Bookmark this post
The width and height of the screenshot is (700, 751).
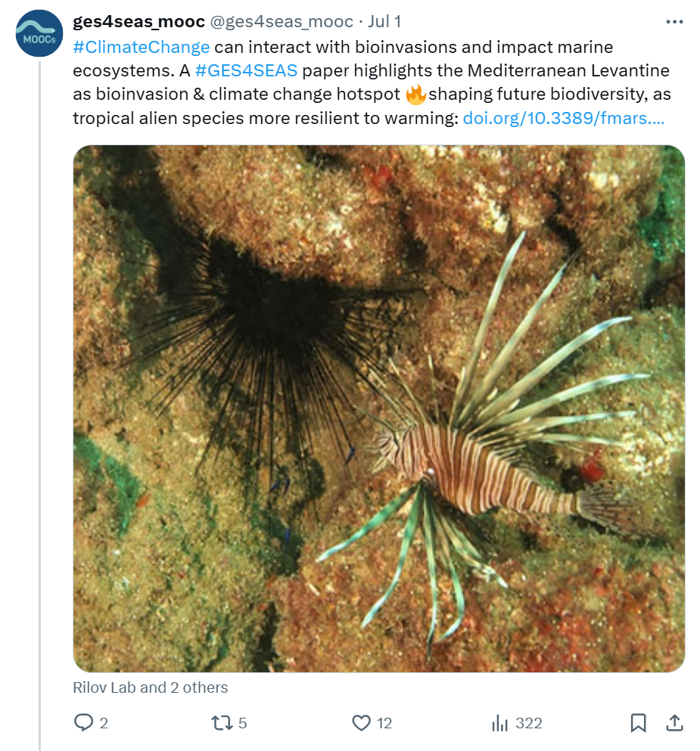(638, 723)
